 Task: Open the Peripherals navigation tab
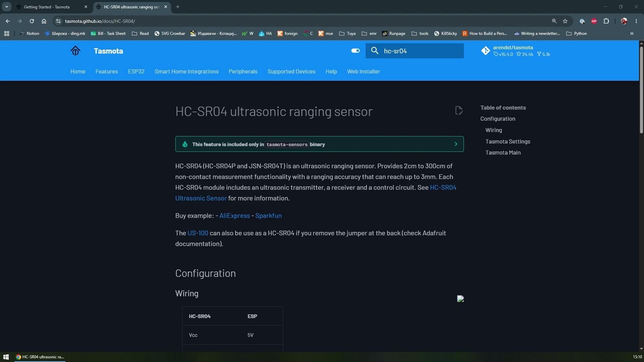click(x=243, y=71)
